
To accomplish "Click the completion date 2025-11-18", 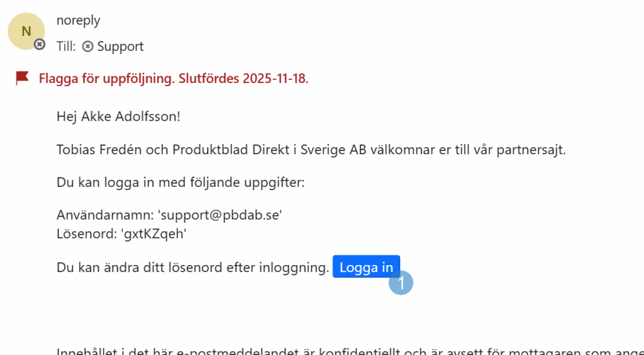I will (275, 79).
